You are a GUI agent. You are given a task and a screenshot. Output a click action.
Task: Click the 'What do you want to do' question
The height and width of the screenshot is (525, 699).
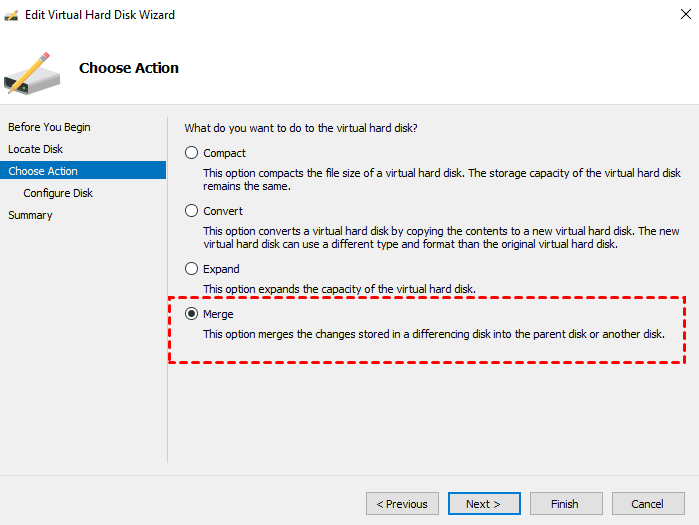pos(301,128)
